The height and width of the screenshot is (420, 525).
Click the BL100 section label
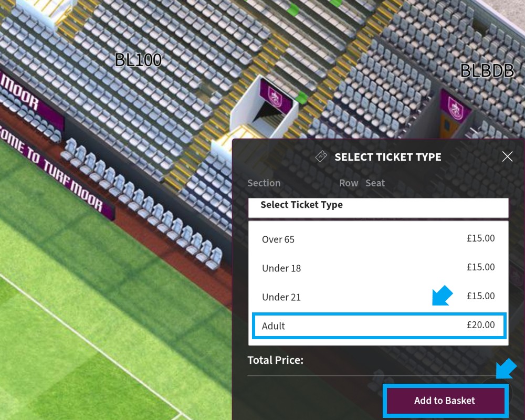(138, 60)
